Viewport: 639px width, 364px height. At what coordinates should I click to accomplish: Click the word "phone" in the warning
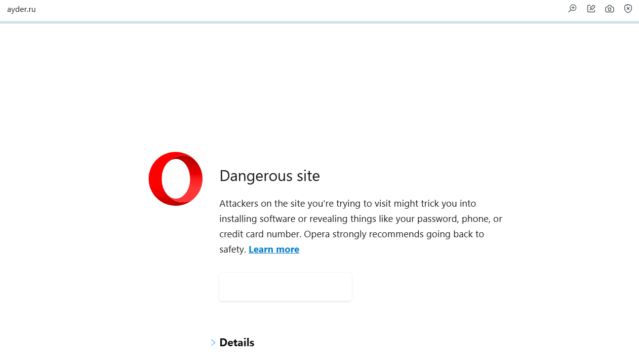[476, 218]
